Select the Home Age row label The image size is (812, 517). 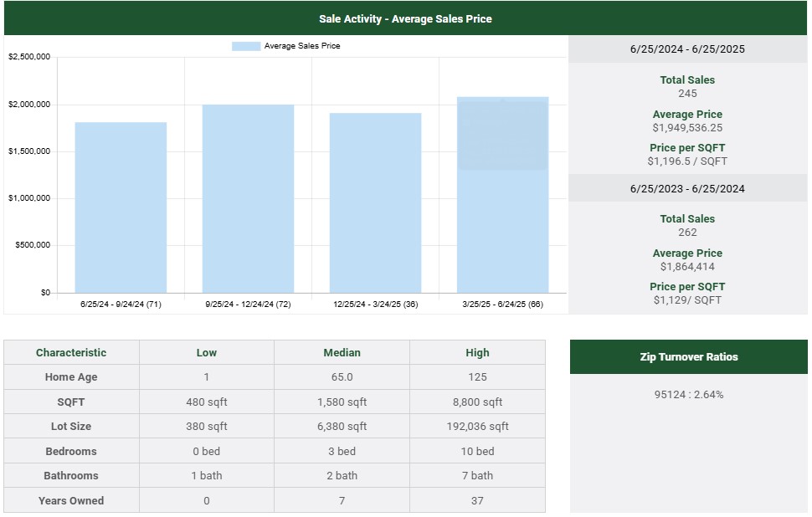(71, 377)
